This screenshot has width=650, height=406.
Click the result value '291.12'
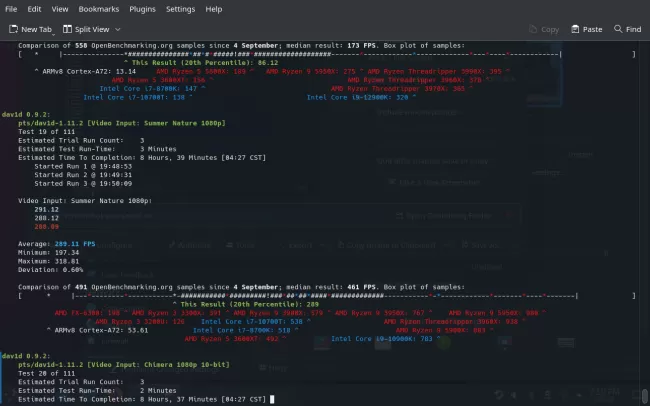click(x=46, y=209)
